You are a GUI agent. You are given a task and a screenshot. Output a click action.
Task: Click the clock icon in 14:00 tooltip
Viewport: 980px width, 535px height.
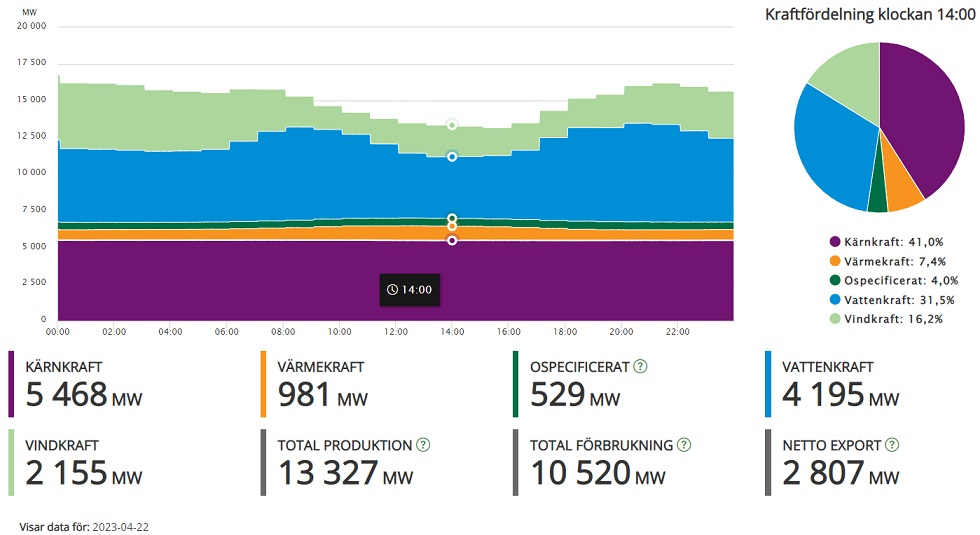392,289
